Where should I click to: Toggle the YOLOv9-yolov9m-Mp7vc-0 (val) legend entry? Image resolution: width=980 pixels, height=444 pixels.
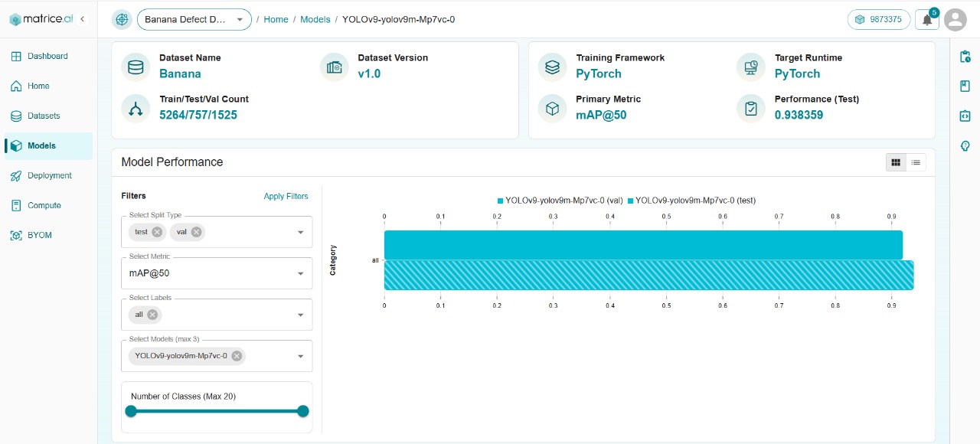(x=559, y=201)
